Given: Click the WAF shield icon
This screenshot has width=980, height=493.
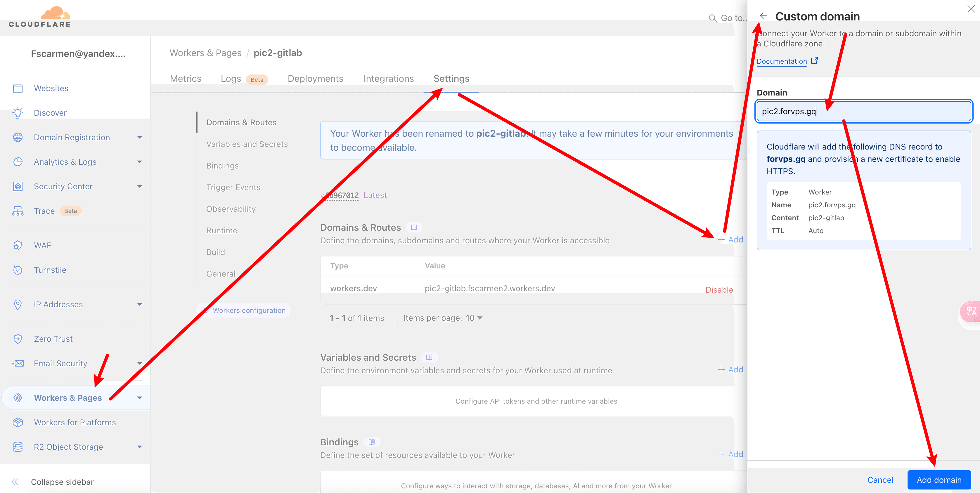Looking at the screenshot, I should tap(18, 245).
